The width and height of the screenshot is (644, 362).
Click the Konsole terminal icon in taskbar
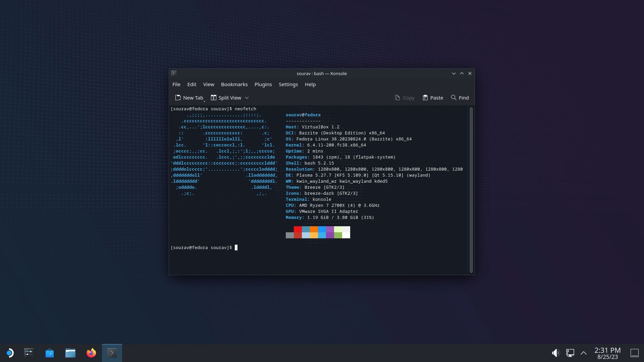[x=112, y=353]
